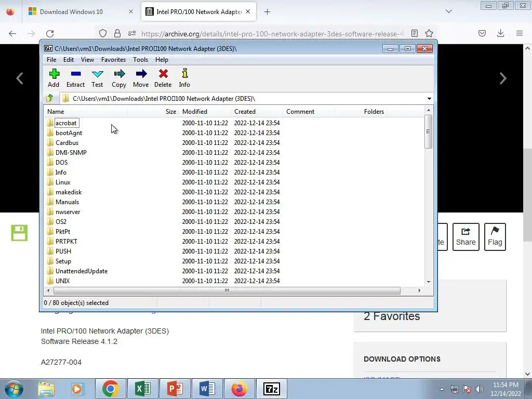Viewport: 532px width, 399px height.
Task: Click the Move toolbar icon
Action: [141, 78]
